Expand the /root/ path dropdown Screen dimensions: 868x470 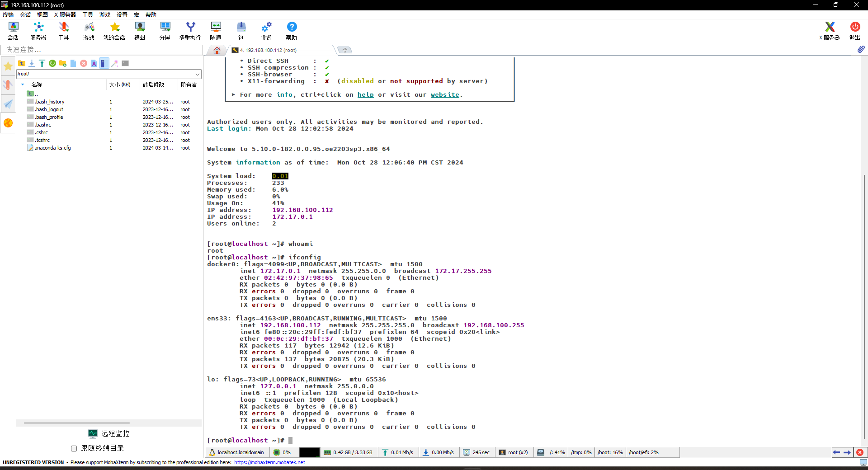(x=198, y=74)
